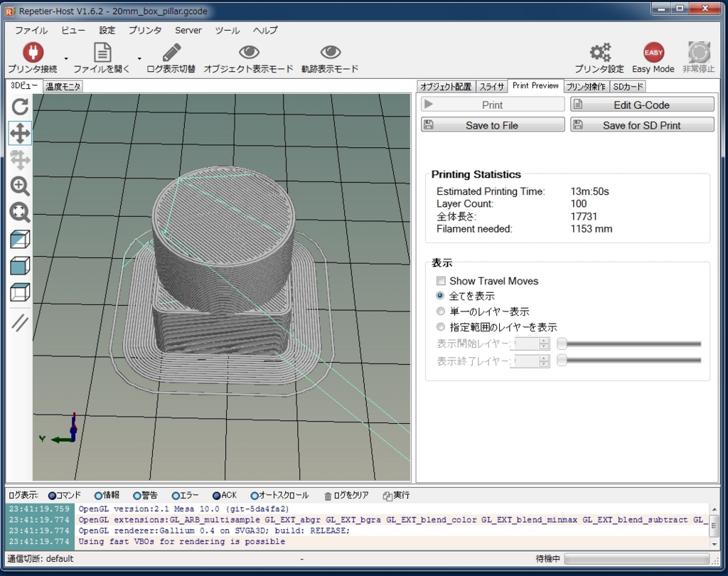Switch to 3Dビュー tab

click(24, 85)
